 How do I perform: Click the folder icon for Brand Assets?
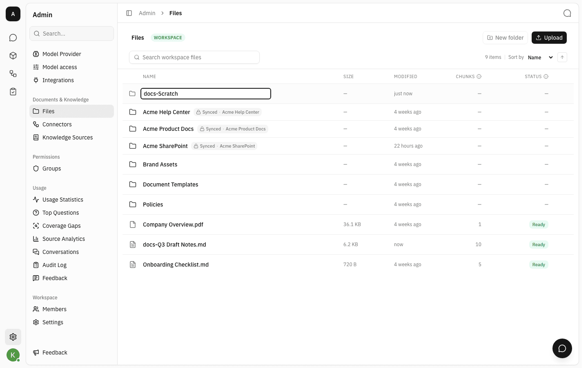(133, 164)
